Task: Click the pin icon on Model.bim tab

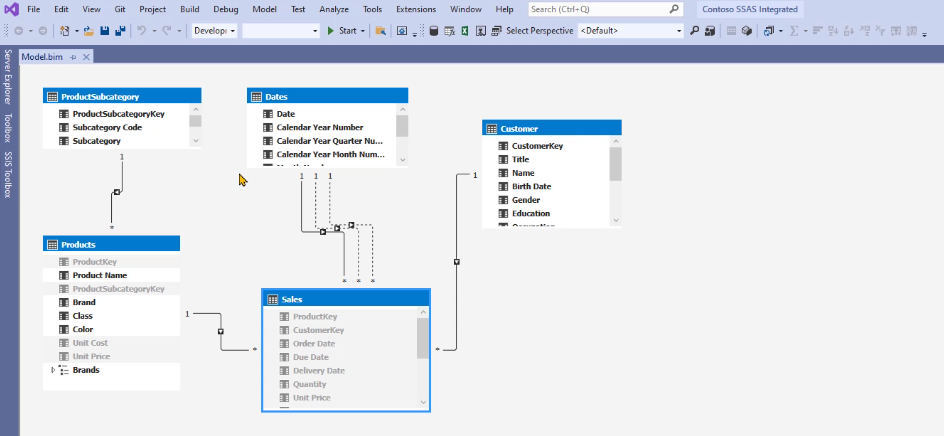Action: tap(73, 57)
